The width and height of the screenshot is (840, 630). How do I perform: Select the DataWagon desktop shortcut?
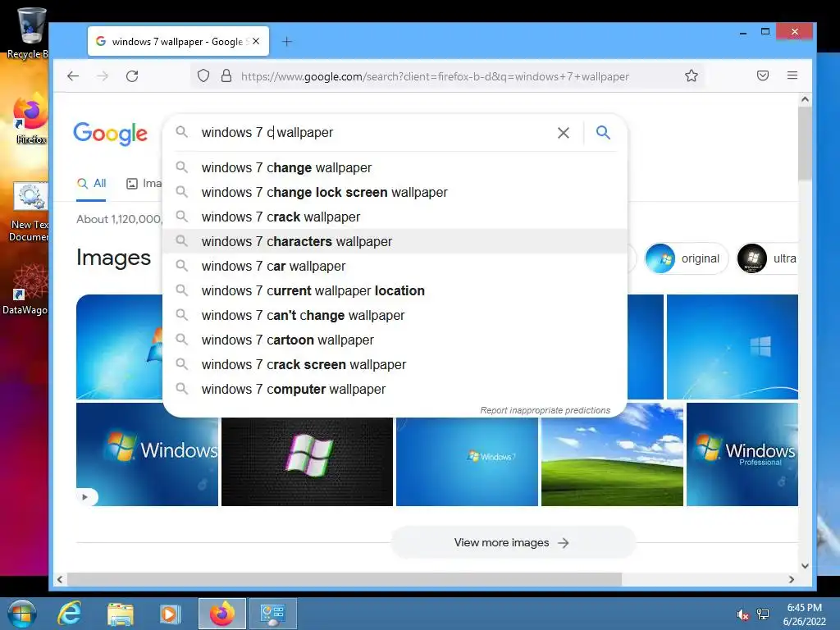[25, 290]
